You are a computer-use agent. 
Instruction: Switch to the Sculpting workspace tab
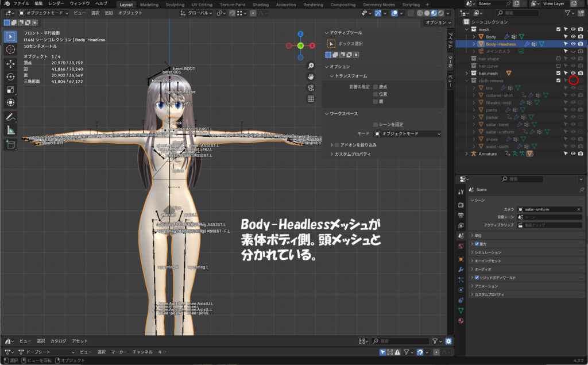tap(175, 5)
